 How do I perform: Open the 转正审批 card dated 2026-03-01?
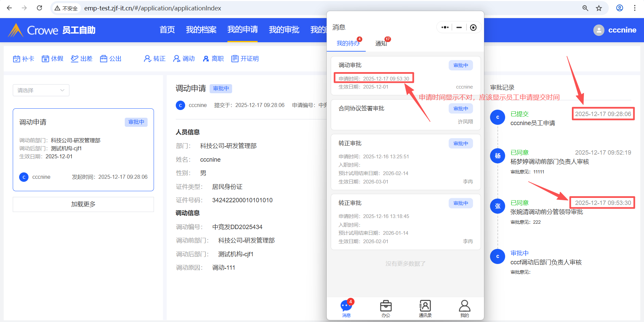coord(406,162)
